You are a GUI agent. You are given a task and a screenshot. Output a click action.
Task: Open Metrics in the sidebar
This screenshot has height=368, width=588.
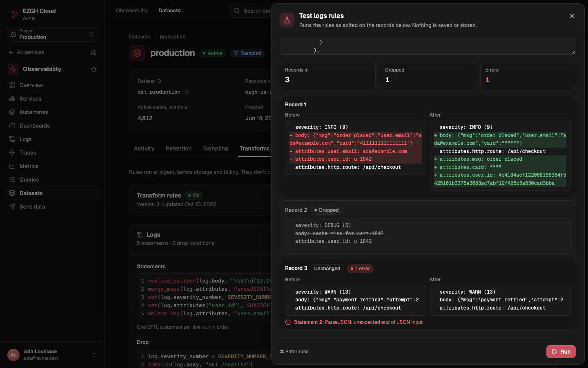(52, 166)
